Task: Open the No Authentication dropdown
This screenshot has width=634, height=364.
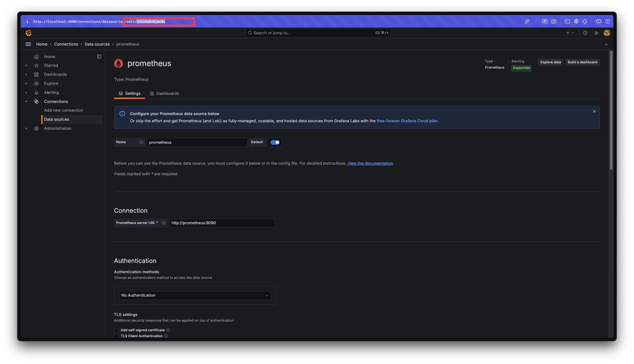Action: point(195,295)
